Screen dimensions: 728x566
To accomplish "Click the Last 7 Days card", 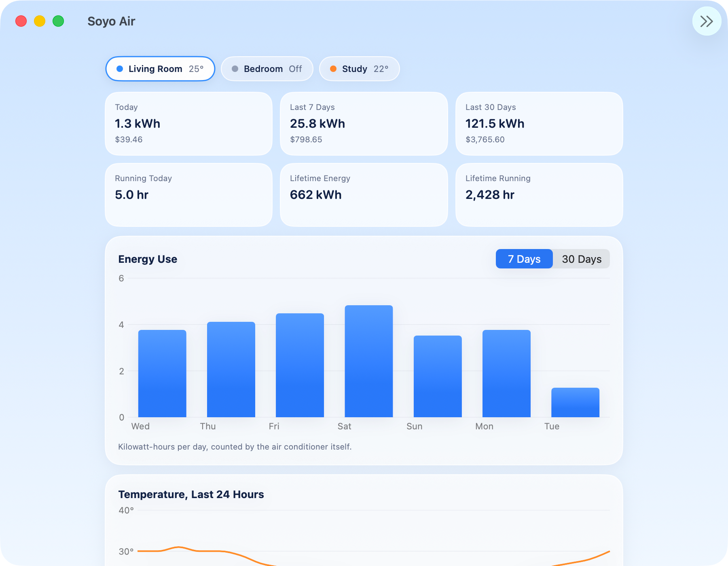I will click(364, 124).
